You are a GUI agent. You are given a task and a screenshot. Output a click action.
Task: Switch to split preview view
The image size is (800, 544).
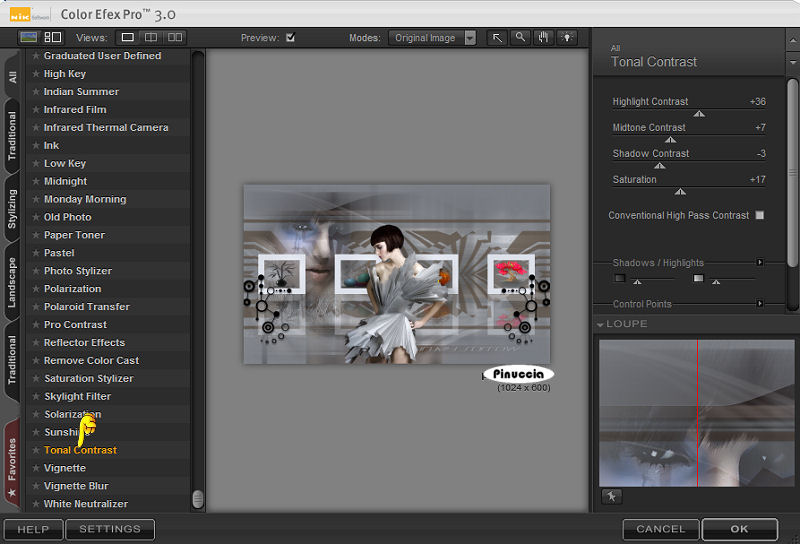[152, 38]
